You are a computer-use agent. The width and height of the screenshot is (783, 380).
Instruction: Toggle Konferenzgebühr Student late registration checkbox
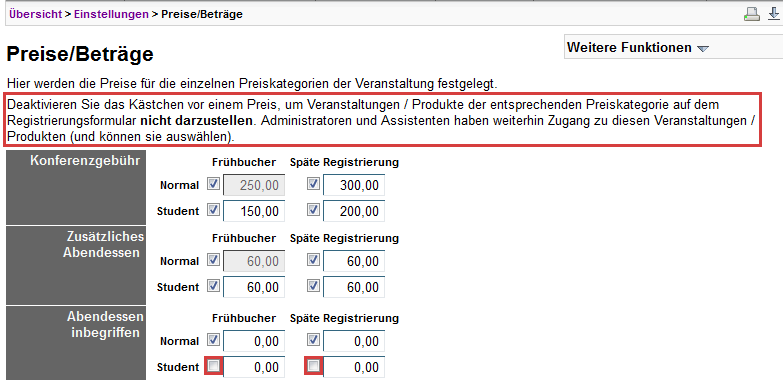313,210
